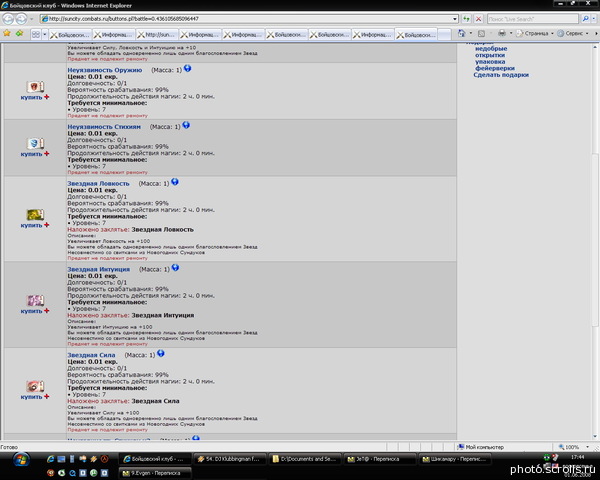Open info globe beside Неуязвимость Стихиям
600x480 pixels.
pos(186,125)
